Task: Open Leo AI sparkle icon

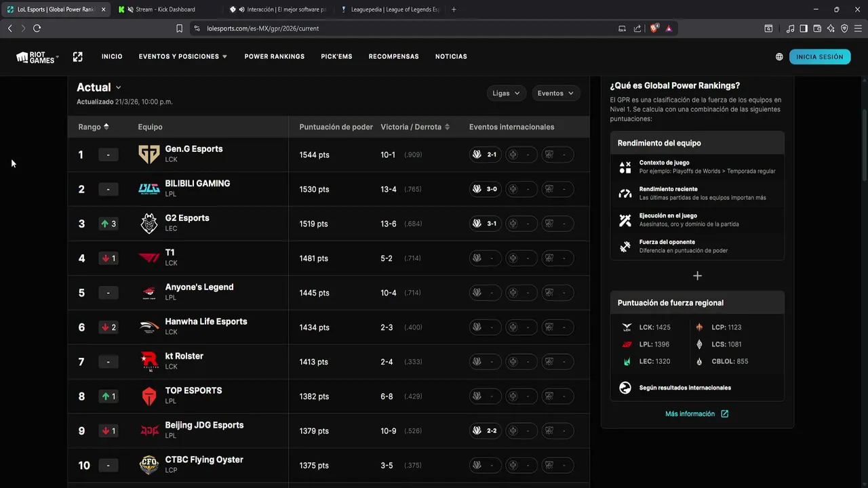Action: 831,28
